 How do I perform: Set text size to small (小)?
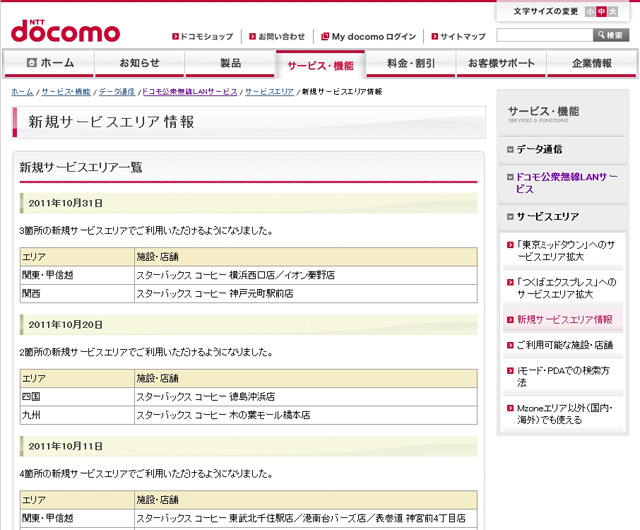[x=590, y=12]
